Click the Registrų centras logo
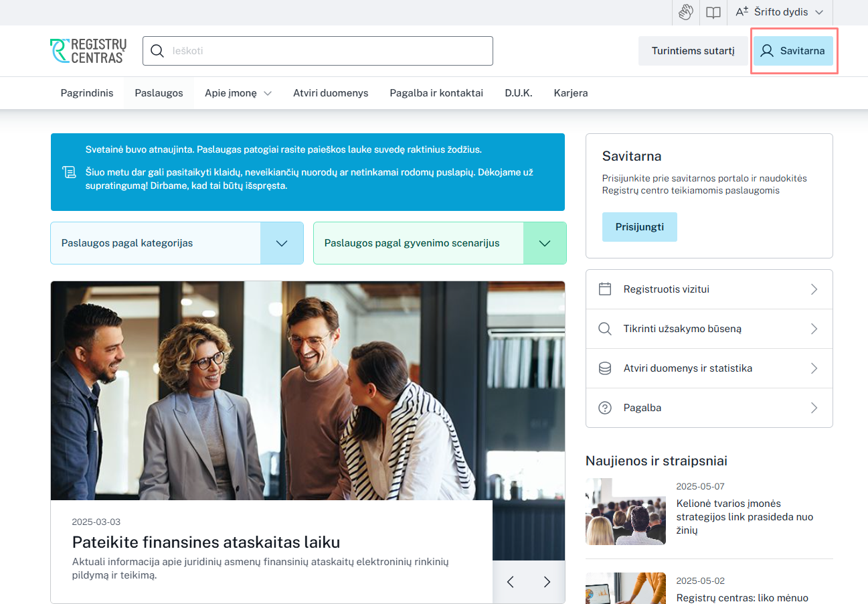868x604 pixels. [x=88, y=51]
